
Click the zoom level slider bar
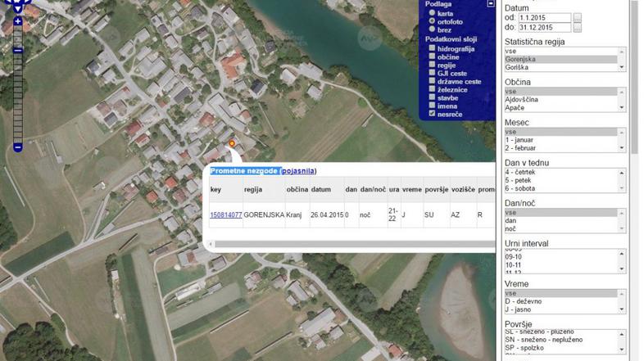click(x=18, y=82)
